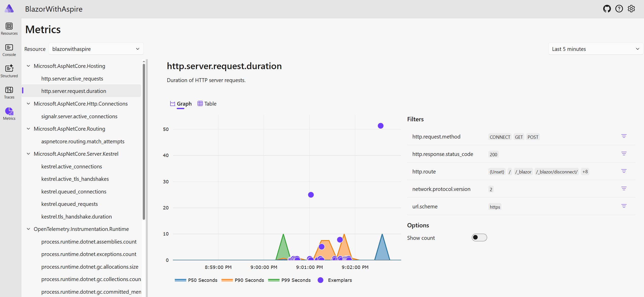
Task: Open the GitHub repository icon
Action: pyautogui.click(x=607, y=9)
